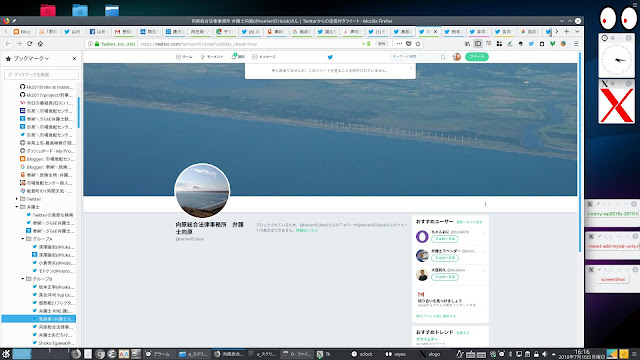This screenshot has height=360, width=640.
Task: Click the Pocket save icon in URL bar
Action: click(409, 44)
